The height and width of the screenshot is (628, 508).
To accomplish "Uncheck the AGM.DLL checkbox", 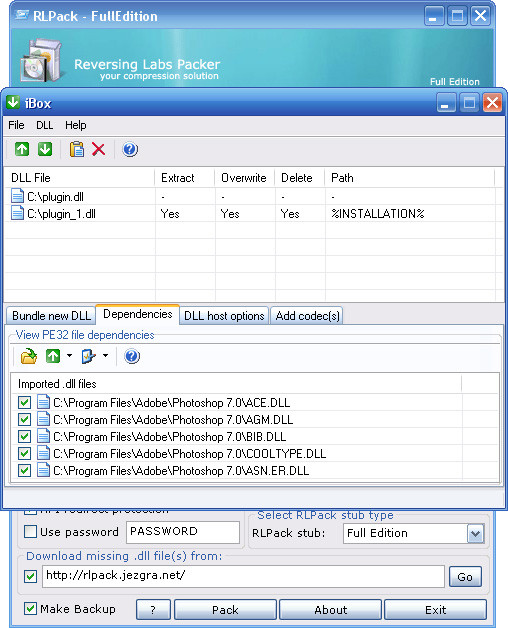I will 24,419.
